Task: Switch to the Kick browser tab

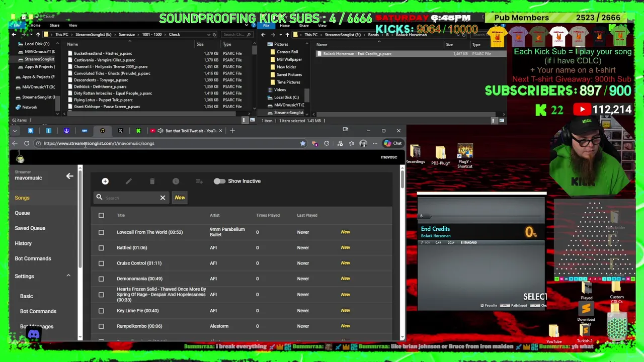Action: [138, 131]
